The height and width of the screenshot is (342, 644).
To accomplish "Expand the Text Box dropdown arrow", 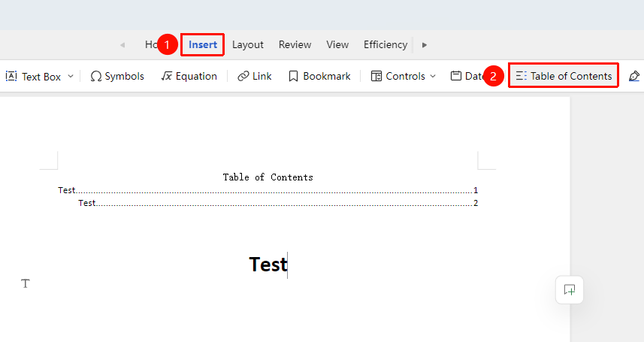I will coord(71,77).
